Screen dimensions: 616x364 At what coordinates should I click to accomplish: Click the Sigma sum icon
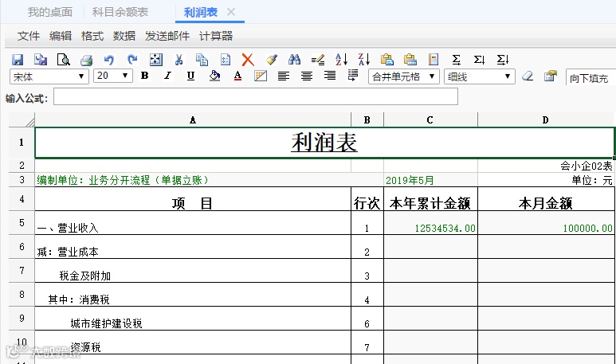(456, 60)
